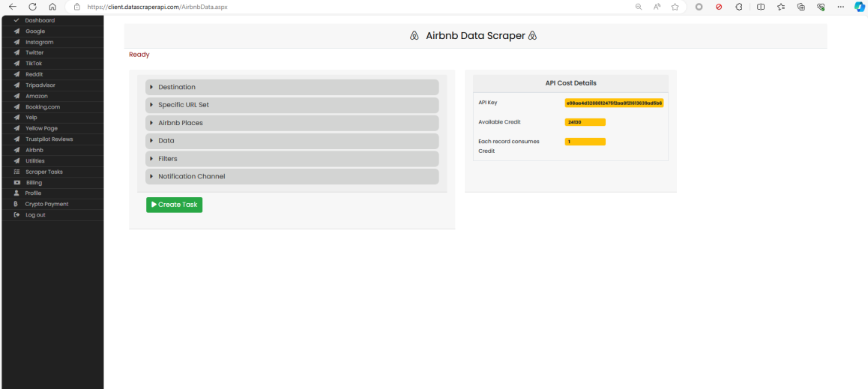The height and width of the screenshot is (389, 868).
Task: Click the API Cost Details header
Action: [x=570, y=83]
